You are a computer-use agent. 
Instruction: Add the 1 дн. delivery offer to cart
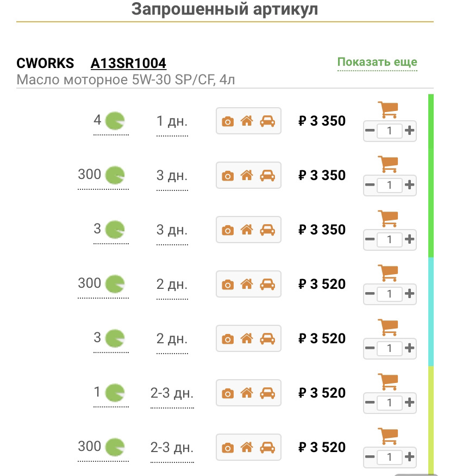point(389,109)
